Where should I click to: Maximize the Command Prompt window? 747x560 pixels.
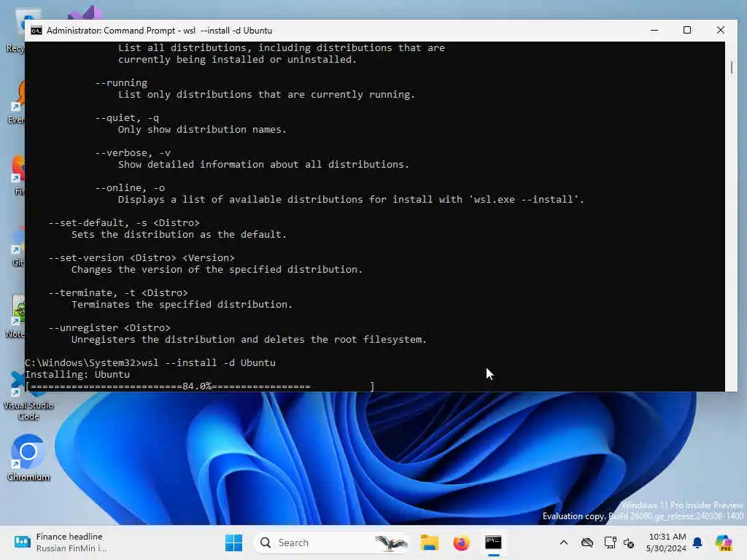687,30
